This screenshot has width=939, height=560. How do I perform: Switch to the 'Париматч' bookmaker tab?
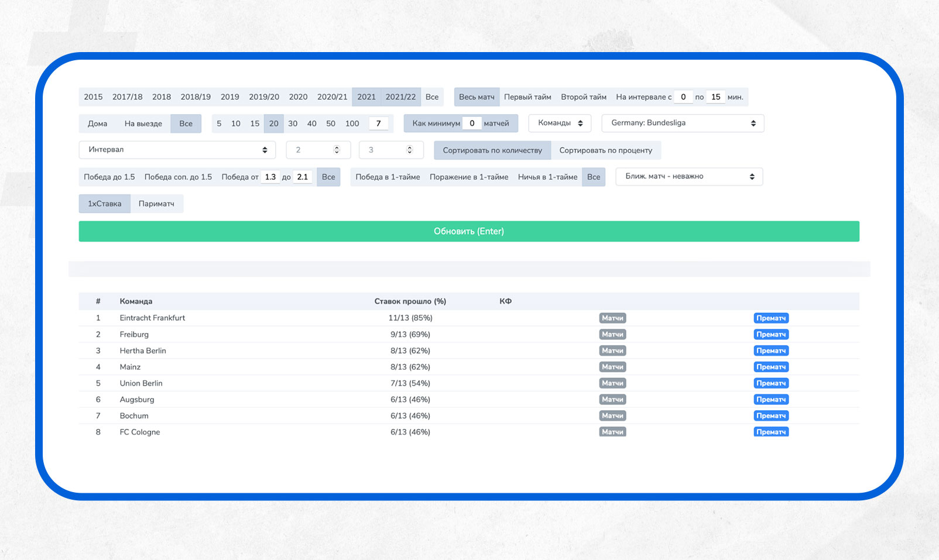click(156, 204)
